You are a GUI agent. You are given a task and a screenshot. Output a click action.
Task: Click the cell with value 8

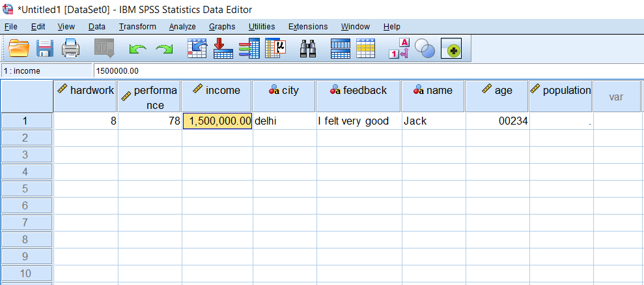click(x=85, y=121)
